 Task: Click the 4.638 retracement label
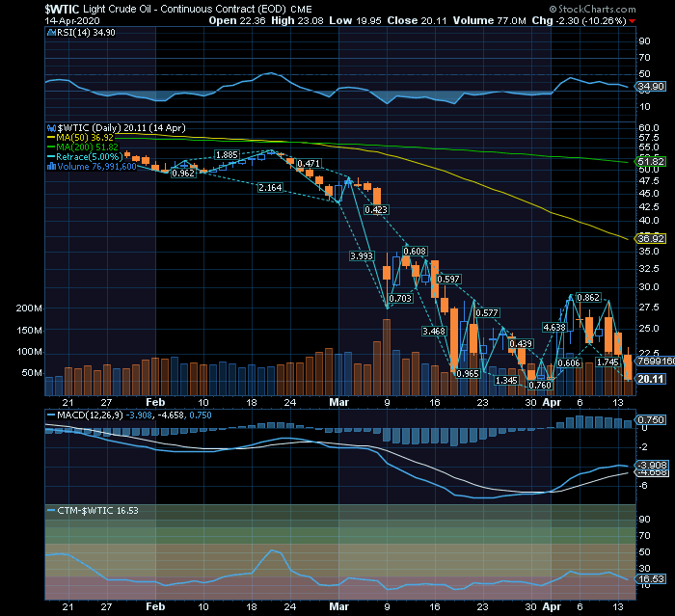554,328
